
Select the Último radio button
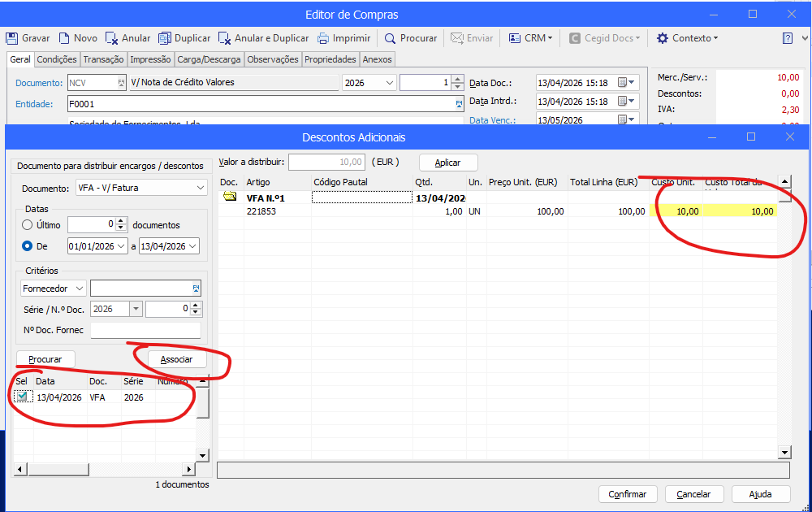(x=28, y=224)
